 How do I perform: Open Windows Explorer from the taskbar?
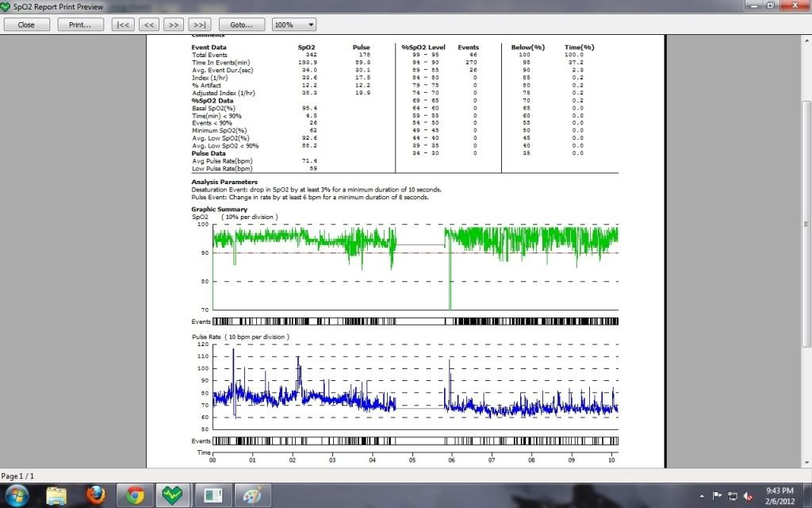pyautogui.click(x=56, y=495)
